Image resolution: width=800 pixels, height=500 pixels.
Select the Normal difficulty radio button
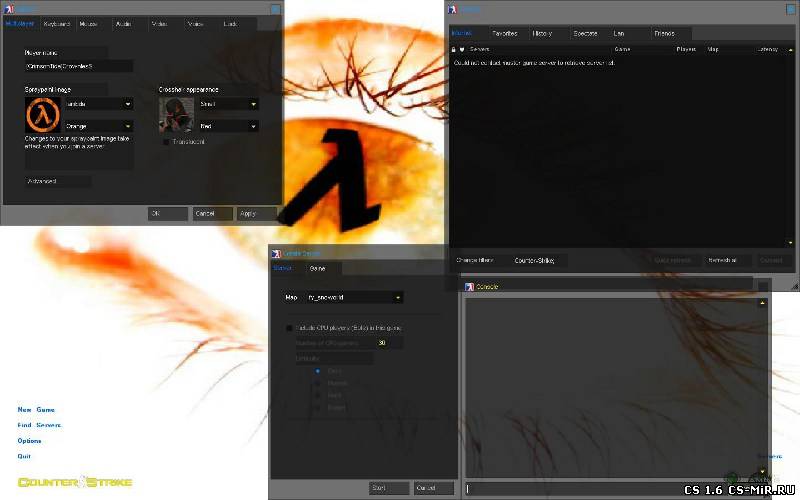coord(317,383)
